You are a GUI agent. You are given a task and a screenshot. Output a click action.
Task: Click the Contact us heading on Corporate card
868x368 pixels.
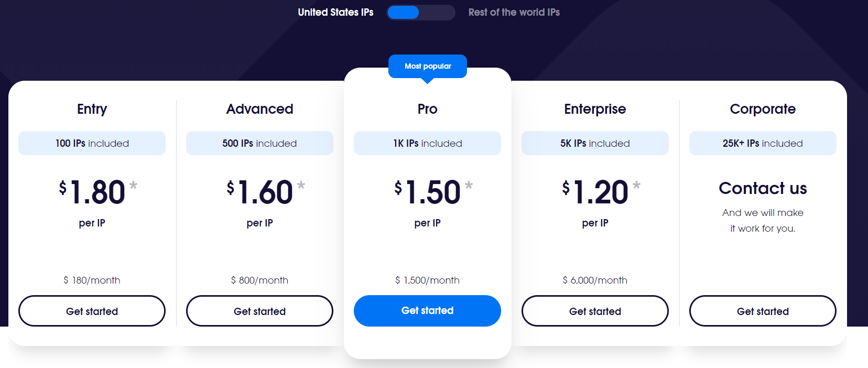pyautogui.click(x=763, y=188)
